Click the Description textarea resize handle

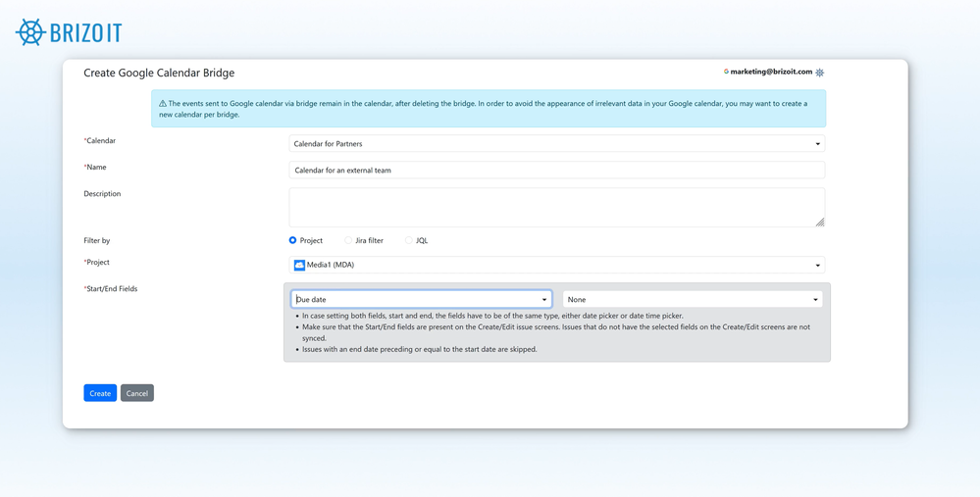pos(820,223)
